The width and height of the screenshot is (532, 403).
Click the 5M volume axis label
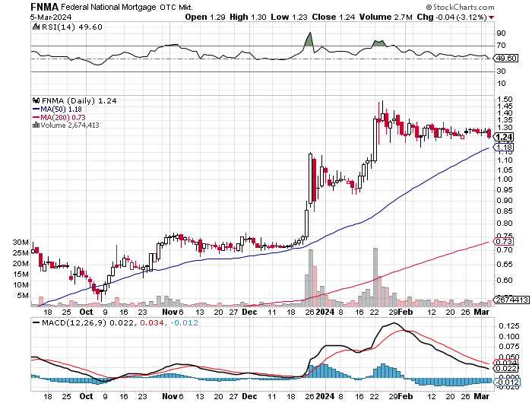point(23,296)
